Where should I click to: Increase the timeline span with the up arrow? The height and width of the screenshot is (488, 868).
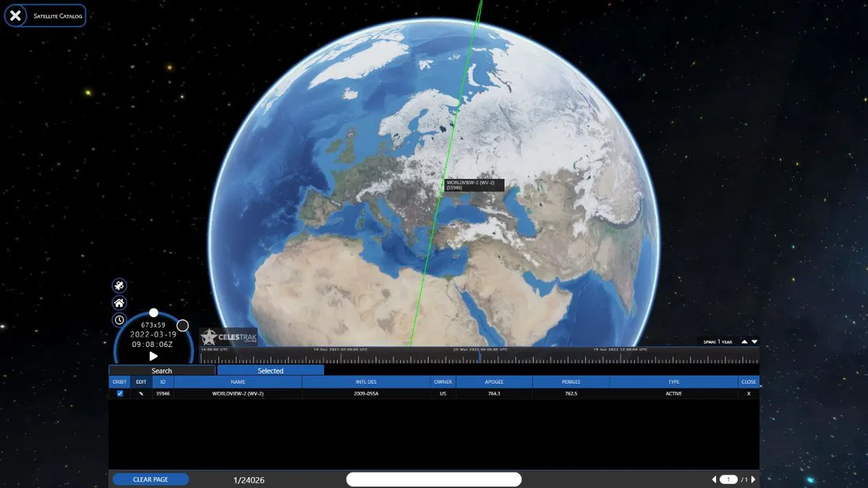point(744,342)
